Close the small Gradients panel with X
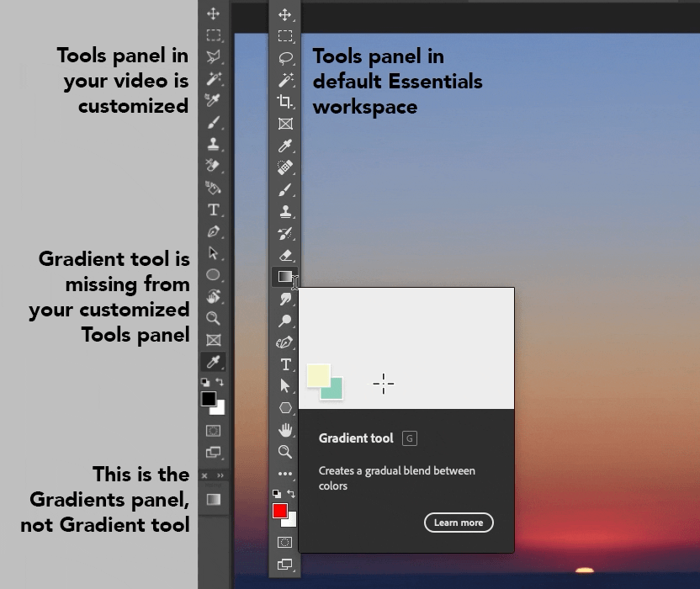The image size is (700, 589). pos(204,475)
